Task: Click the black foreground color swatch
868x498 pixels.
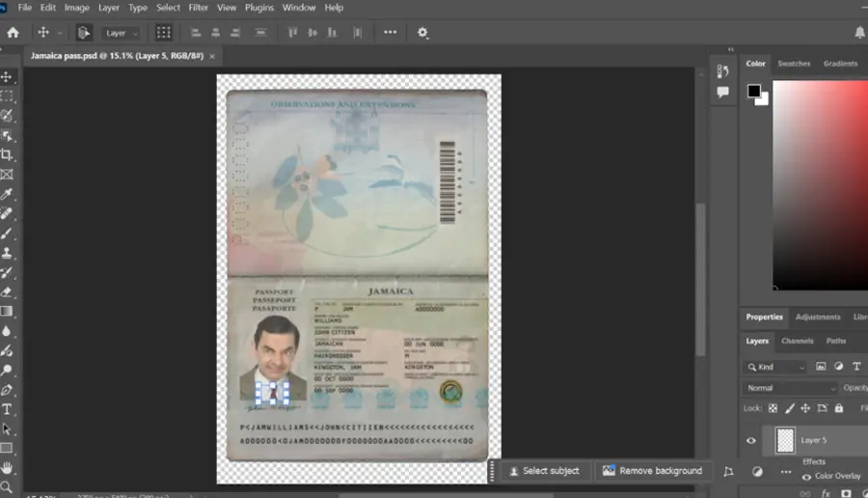Action: [754, 91]
